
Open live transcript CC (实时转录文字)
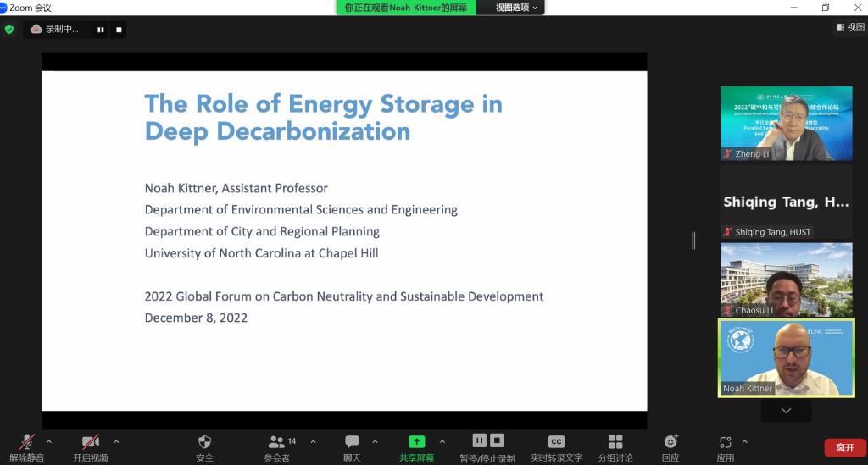click(556, 443)
